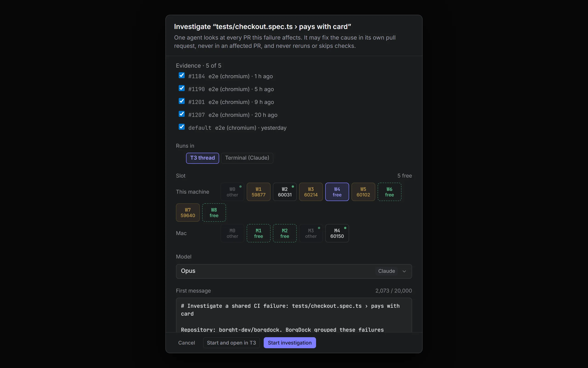Select slot W3 60214

pyautogui.click(x=311, y=192)
